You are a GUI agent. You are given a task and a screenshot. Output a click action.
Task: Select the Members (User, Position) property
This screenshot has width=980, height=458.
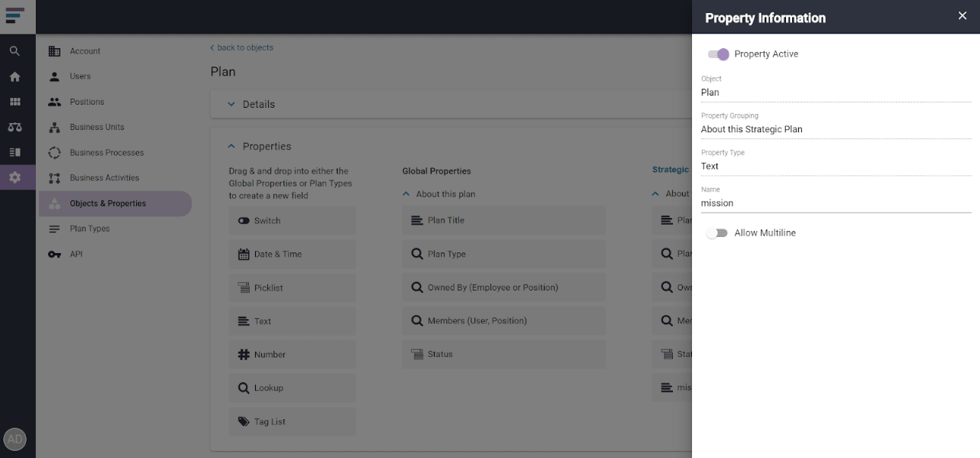tap(503, 321)
